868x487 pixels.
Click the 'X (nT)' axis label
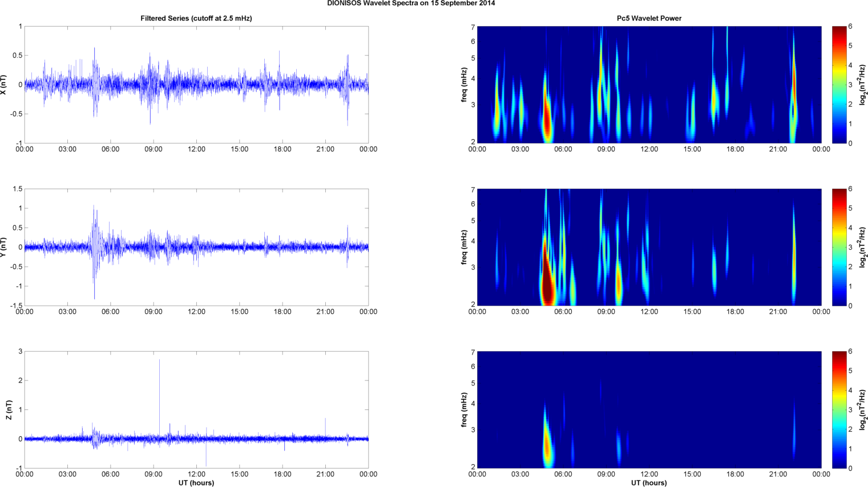pyautogui.click(x=3, y=84)
